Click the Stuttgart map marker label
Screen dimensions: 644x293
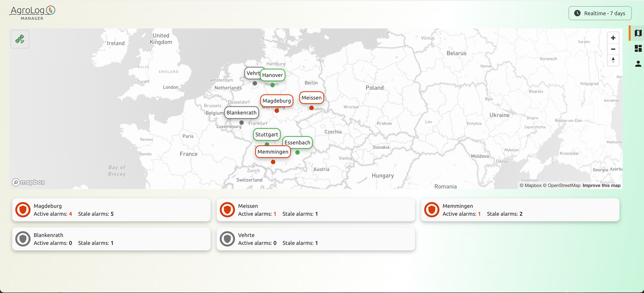tap(267, 134)
